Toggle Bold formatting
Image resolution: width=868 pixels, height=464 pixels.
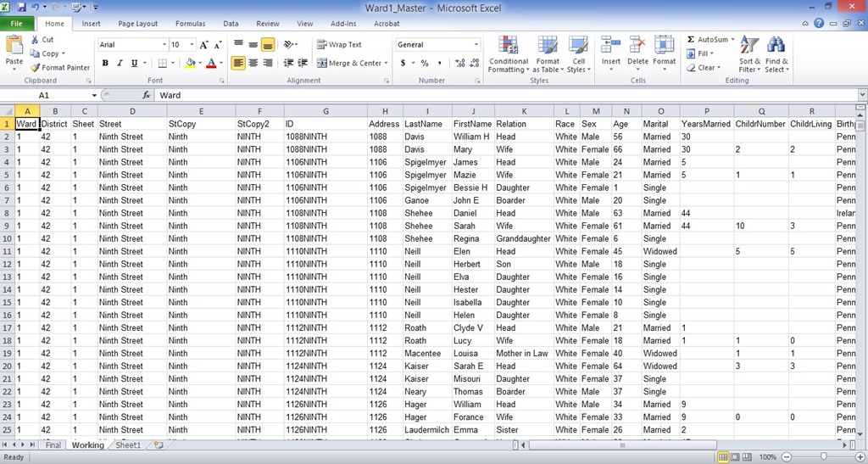[106, 64]
